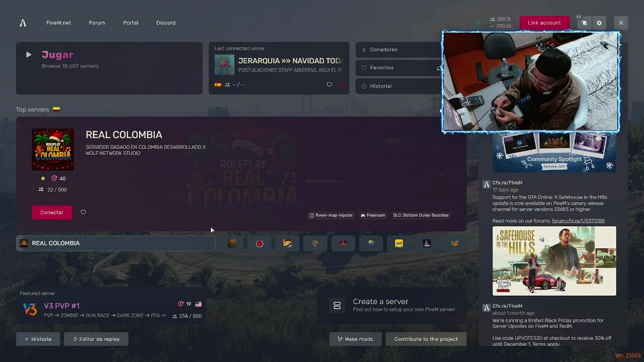The width and height of the screenshot is (644, 362).
Task: Open the Discord menu link
Action: click(166, 23)
